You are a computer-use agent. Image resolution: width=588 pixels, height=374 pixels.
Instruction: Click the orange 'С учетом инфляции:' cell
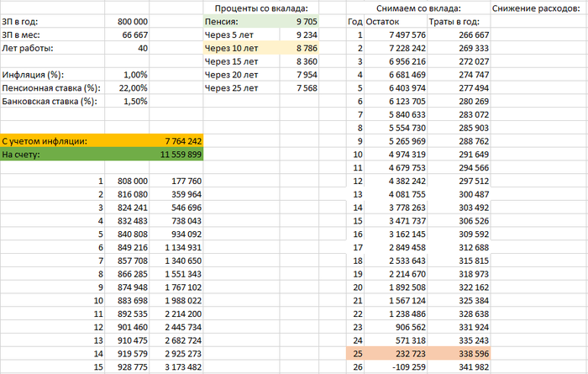[52, 141]
